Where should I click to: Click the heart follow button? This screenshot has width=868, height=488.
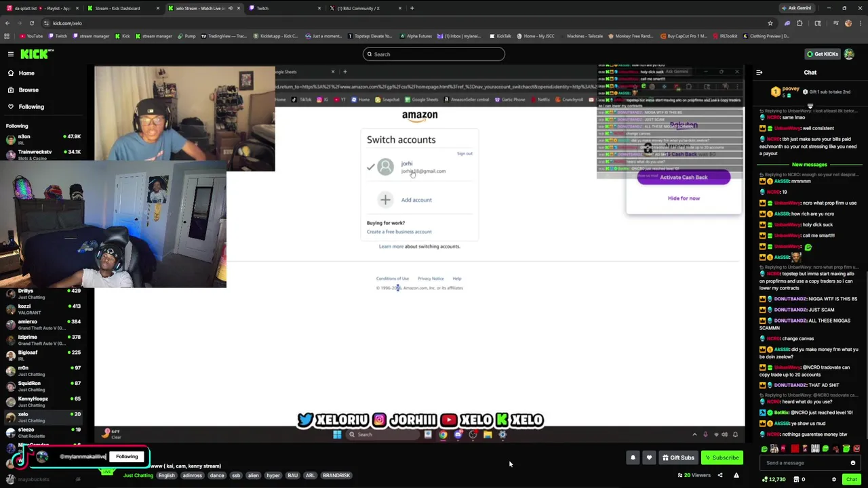649,457
